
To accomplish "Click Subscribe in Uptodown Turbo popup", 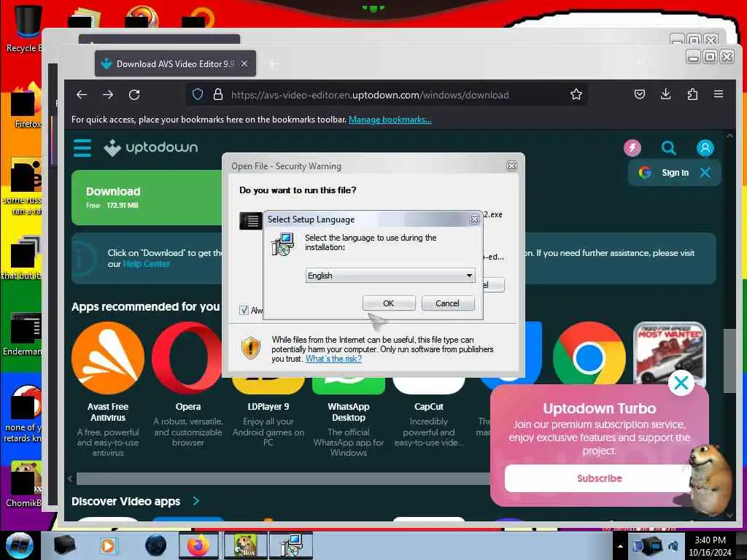I will pos(600,478).
